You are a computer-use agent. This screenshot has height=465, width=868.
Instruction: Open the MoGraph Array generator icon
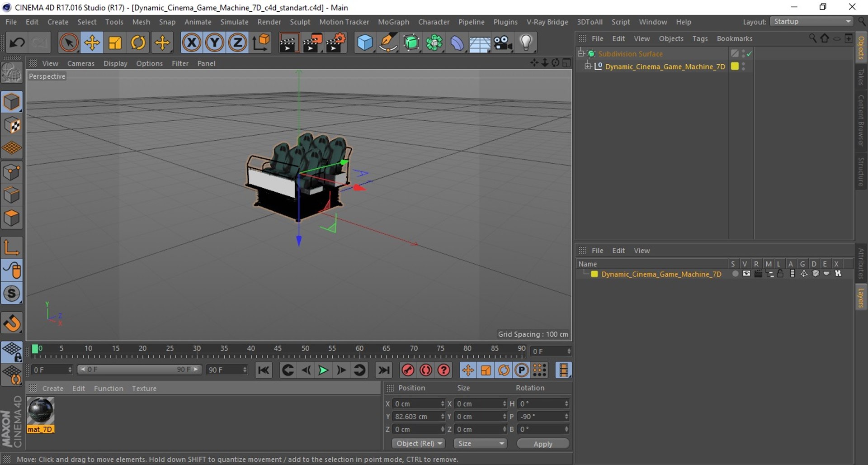434,43
